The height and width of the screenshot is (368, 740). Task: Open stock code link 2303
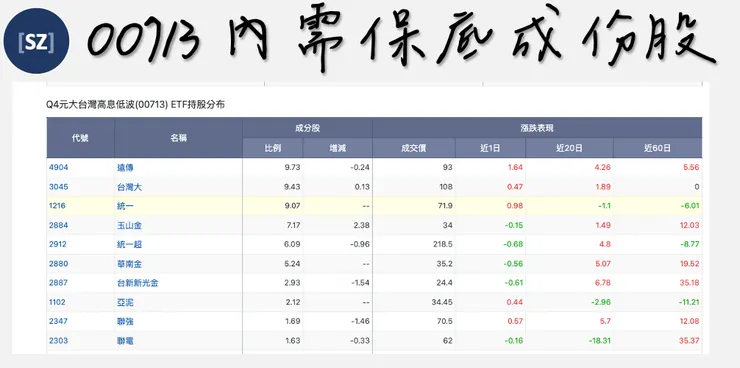point(59,340)
